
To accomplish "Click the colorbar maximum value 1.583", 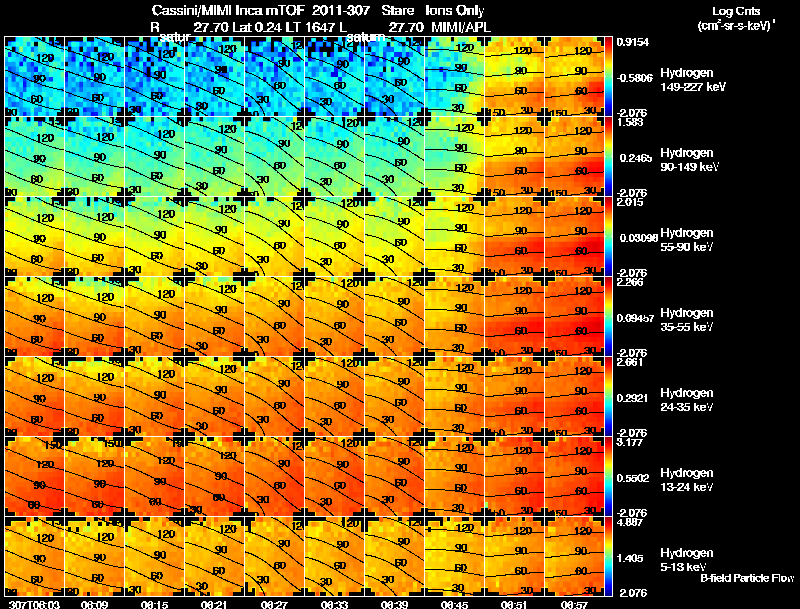I will pos(630,122).
